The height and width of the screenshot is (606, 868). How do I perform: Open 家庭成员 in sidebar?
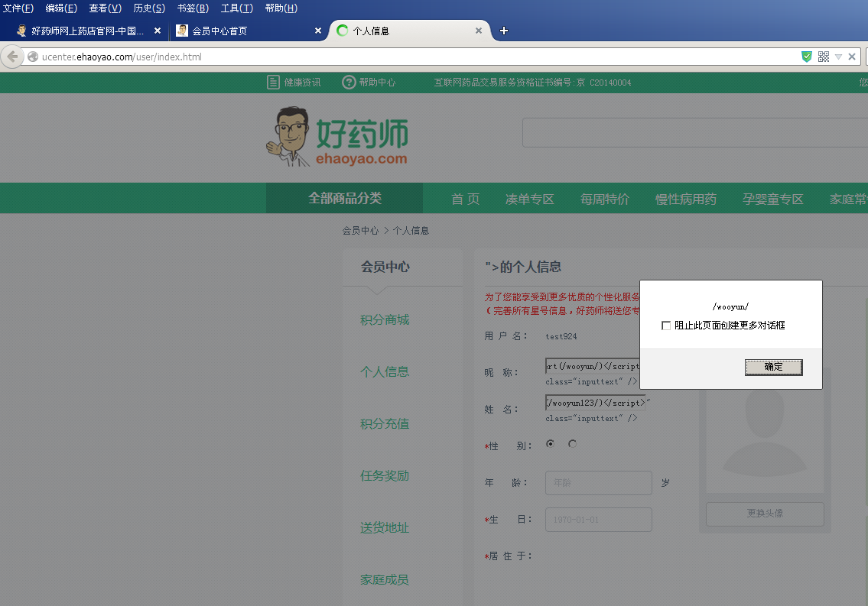(385, 579)
